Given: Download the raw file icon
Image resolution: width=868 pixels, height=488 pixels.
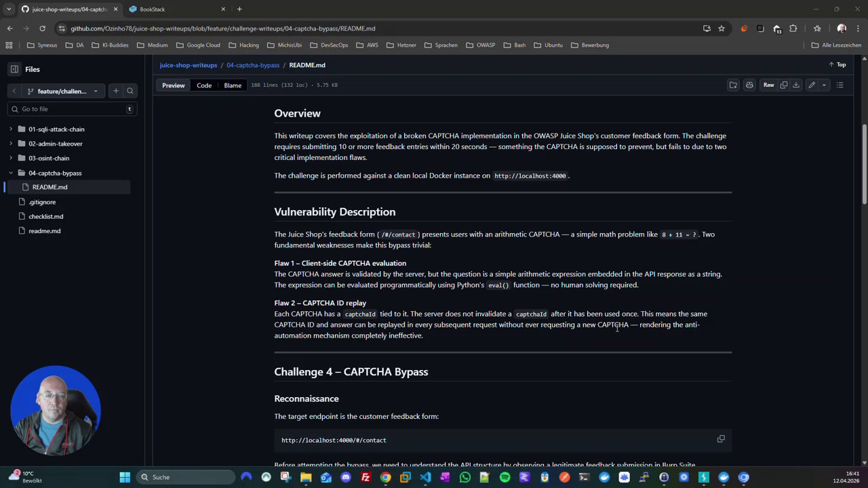Looking at the screenshot, I should click(796, 85).
